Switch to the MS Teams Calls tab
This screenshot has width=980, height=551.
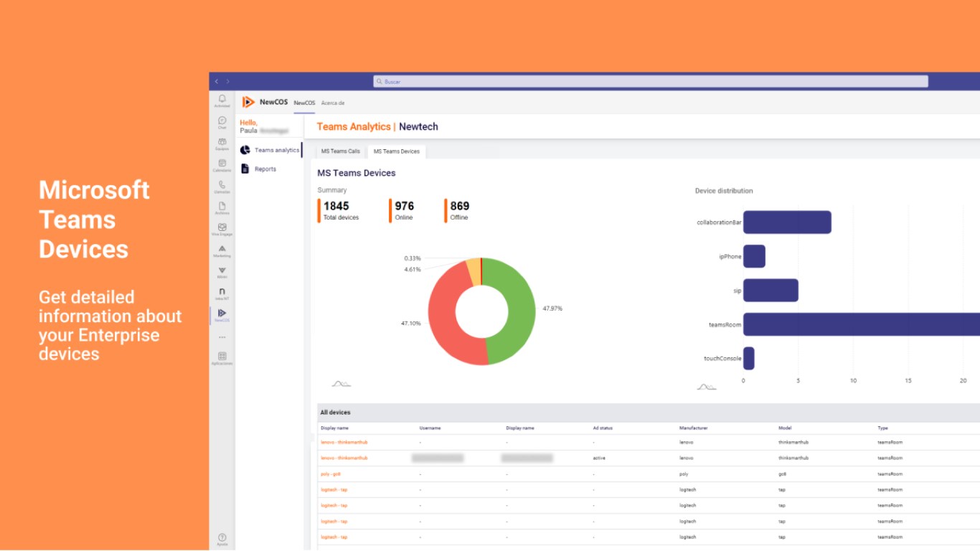pos(341,151)
